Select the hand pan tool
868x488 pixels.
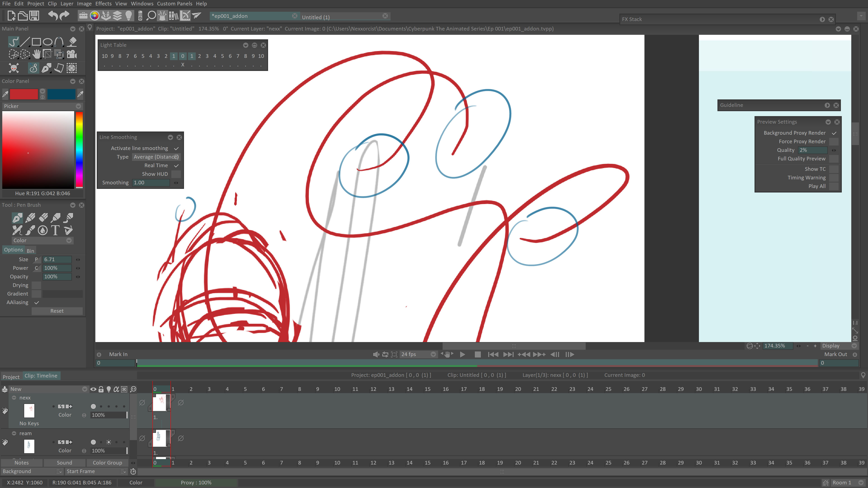(x=36, y=54)
